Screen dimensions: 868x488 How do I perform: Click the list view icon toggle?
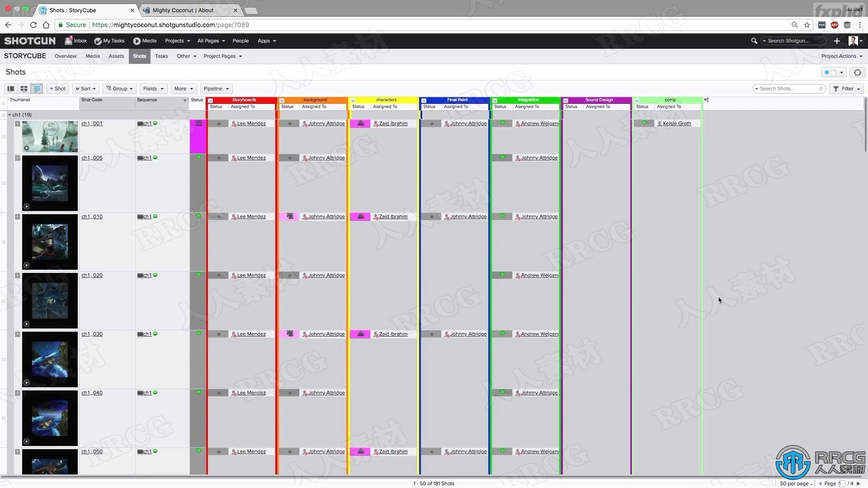tap(36, 88)
